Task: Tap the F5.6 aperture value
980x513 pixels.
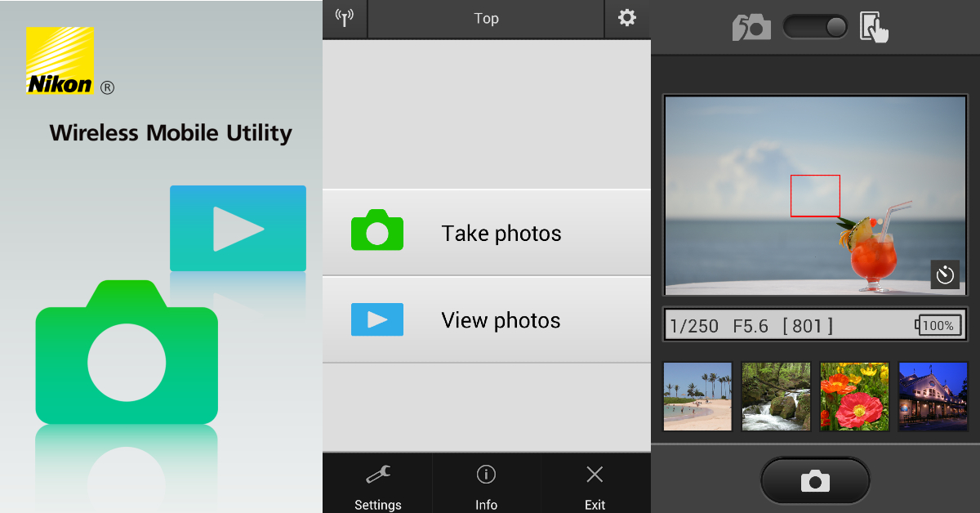Action: (751, 326)
